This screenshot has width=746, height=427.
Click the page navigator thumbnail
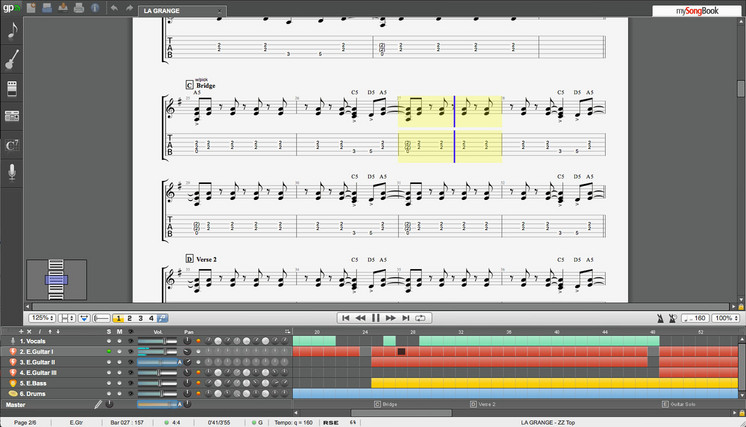tap(57, 280)
